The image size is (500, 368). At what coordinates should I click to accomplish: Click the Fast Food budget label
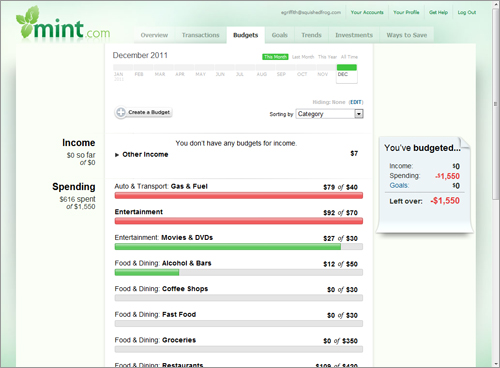[x=155, y=315]
